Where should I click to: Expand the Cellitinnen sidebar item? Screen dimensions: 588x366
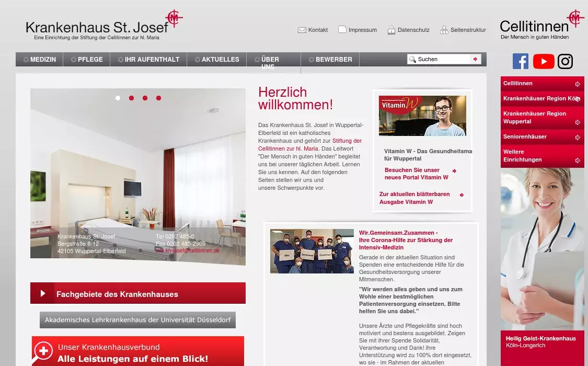pyautogui.click(x=542, y=84)
